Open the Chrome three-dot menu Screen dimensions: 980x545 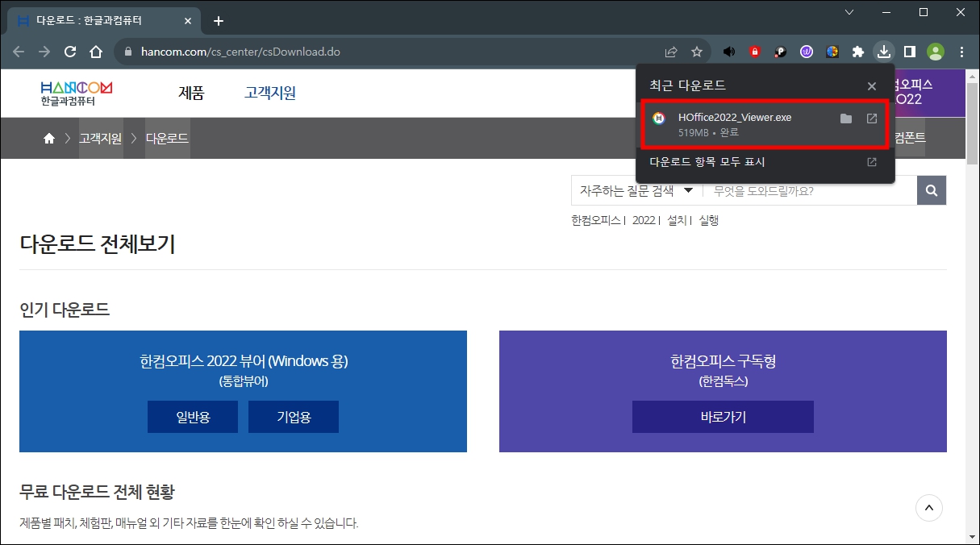[961, 52]
